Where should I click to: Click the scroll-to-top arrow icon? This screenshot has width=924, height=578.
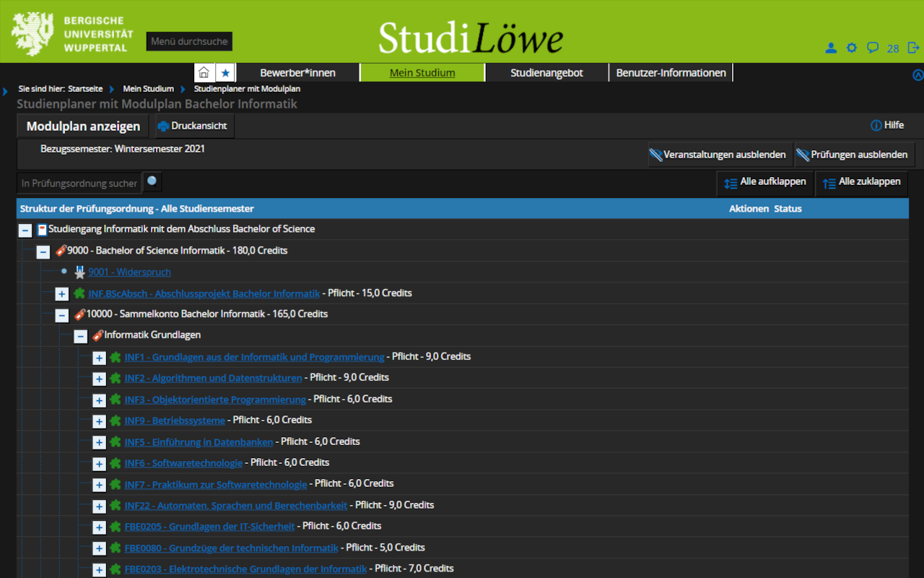tap(918, 74)
